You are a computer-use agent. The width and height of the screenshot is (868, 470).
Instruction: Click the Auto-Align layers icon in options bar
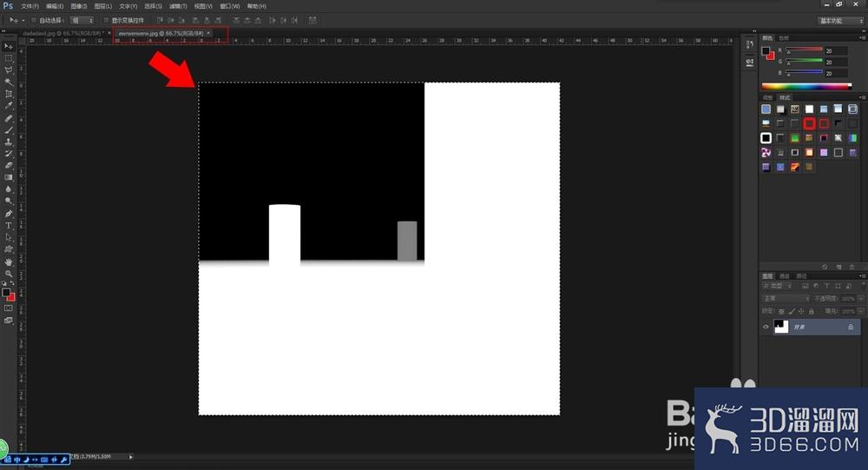point(312,20)
